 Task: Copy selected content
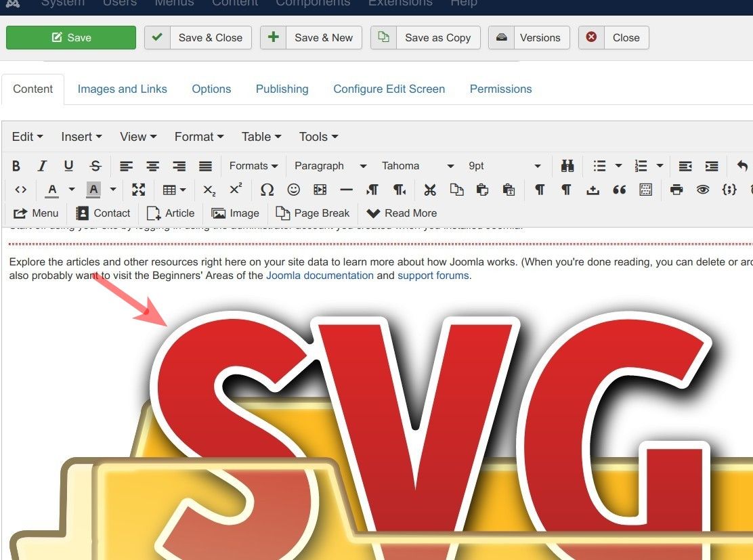tap(456, 190)
